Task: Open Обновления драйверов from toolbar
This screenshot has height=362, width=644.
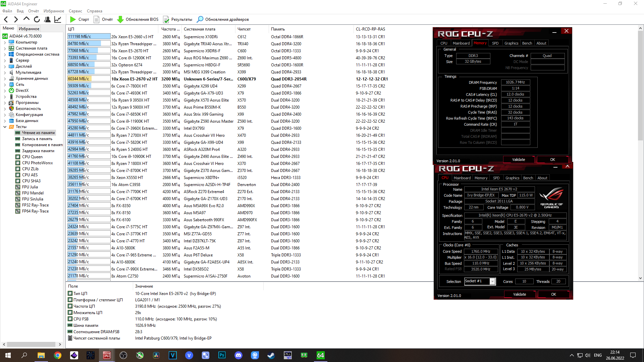Action: pyautogui.click(x=223, y=19)
